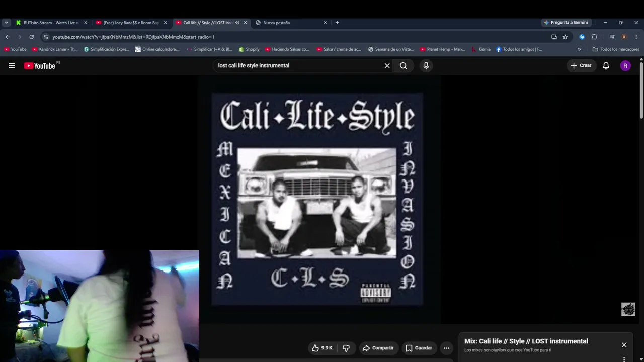
Task: Open the Semana de un Vista... bookmark
Action: (391, 49)
